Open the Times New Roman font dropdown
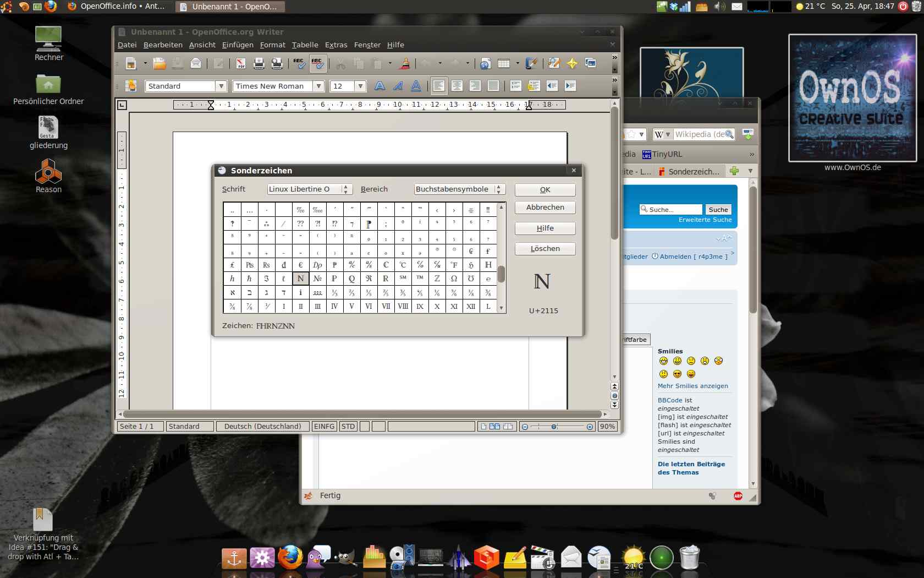Viewport: 924px width, 578px height. 318,86
